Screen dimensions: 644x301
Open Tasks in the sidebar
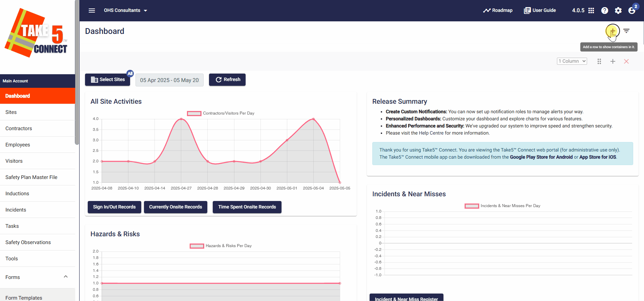[x=38, y=226]
